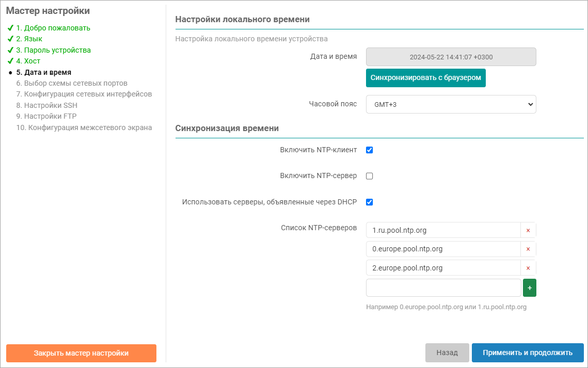Uncheck use DHCP-announced servers option
This screenshot has height=368, width=588.
[x=369, y=202]
